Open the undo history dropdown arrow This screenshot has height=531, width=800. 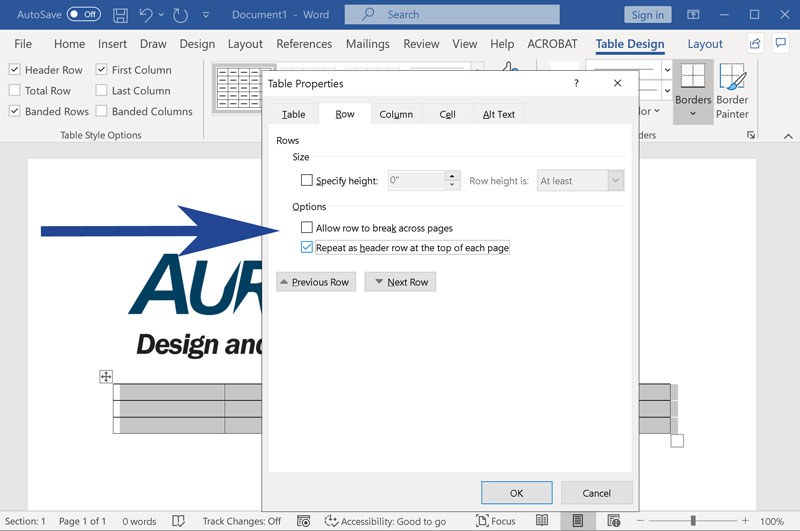point(161,15)
